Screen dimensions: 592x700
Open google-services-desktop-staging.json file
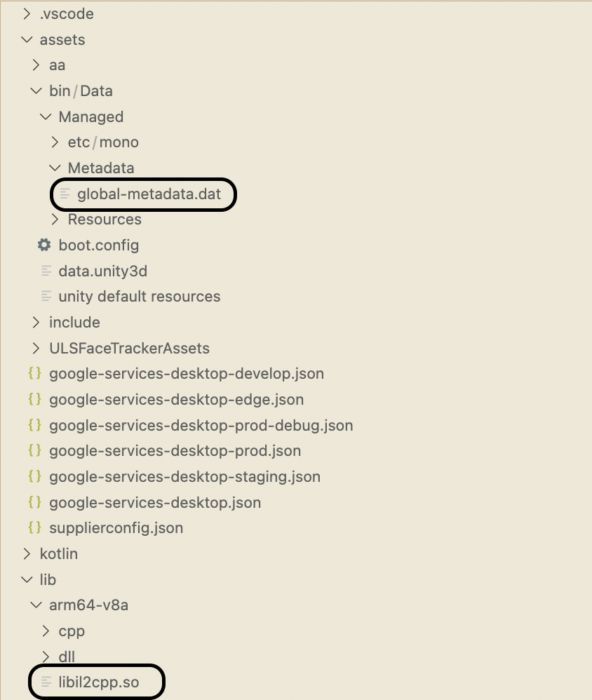click(184, 477)
